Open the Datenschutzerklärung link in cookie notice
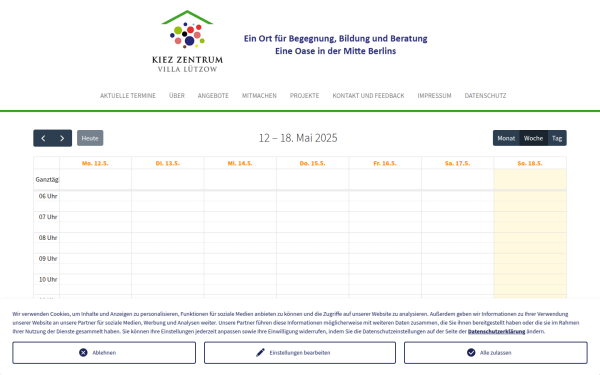This screenshot has height=375, width=600. pyautogui.click(x=496, y=331)
